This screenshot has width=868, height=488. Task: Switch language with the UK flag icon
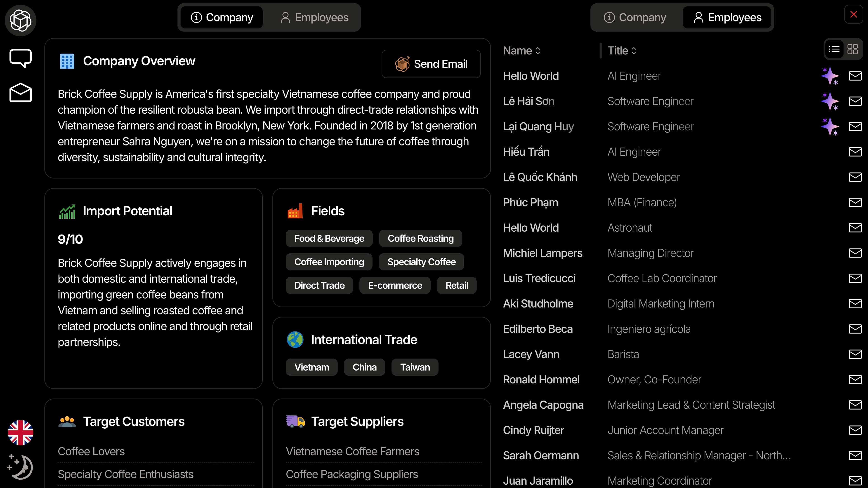tap(21, 432)
